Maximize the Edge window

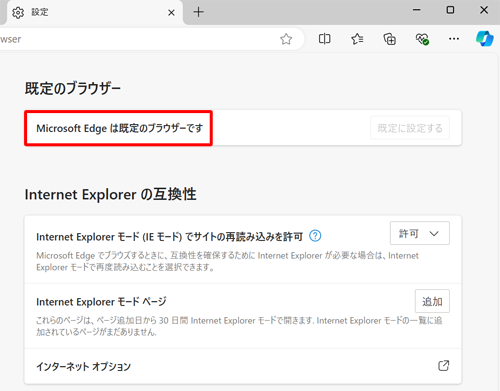[x=450, y=10]
